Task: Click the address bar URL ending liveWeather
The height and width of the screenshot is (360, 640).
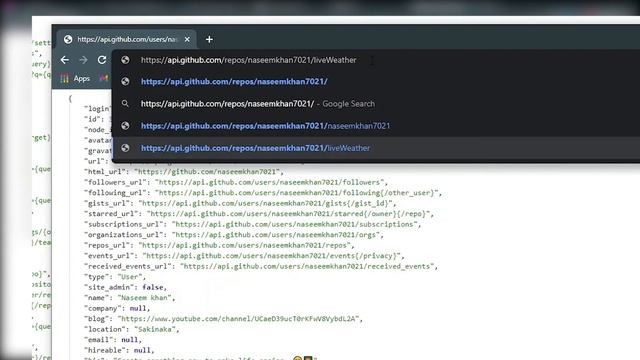Action: tap(249, 60)
